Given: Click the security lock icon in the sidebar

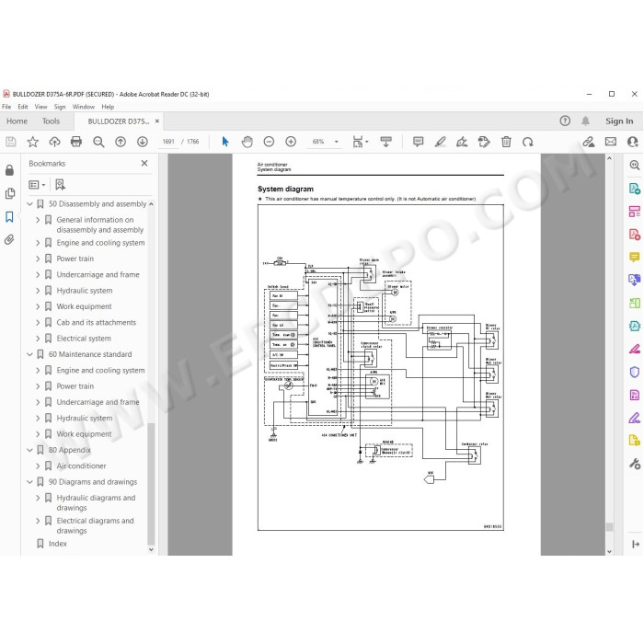Looking at the screenshot, I should click(x=9, y=170).
